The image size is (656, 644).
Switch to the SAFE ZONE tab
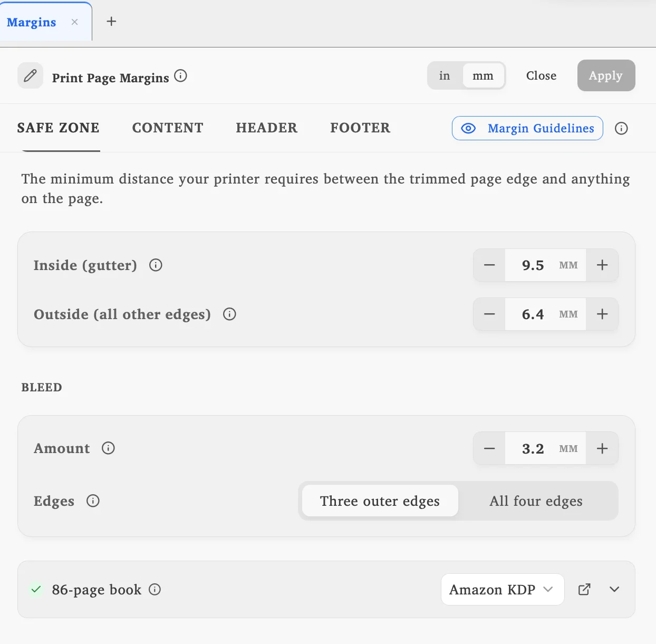(58, 128)
